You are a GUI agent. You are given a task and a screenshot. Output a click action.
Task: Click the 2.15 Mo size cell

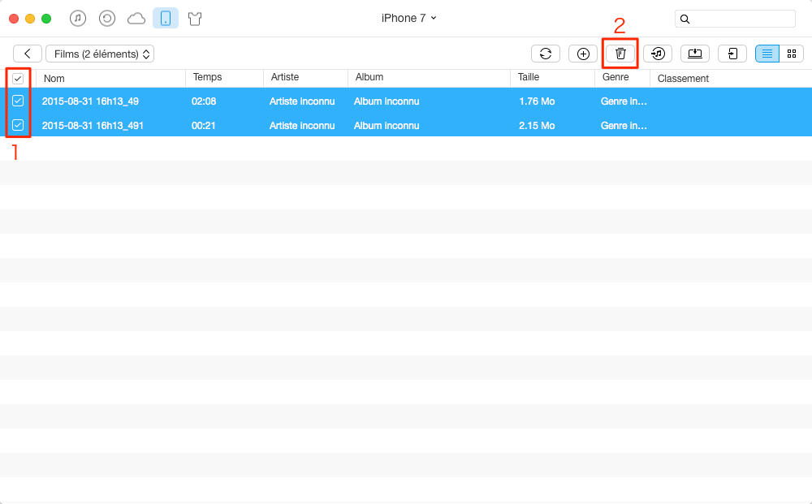537,126
